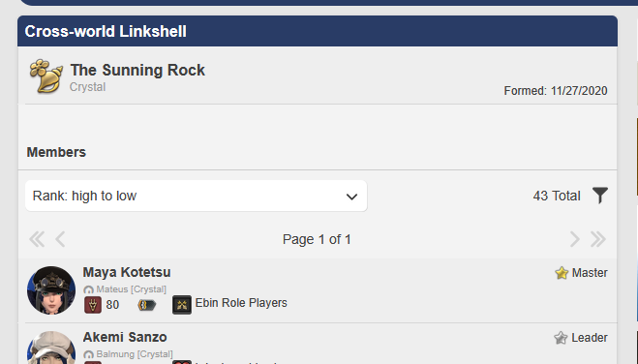The image size is (638, 364).
Task: Click Maya Kotetsu's avatar portrait
Action: click(51, 290)
